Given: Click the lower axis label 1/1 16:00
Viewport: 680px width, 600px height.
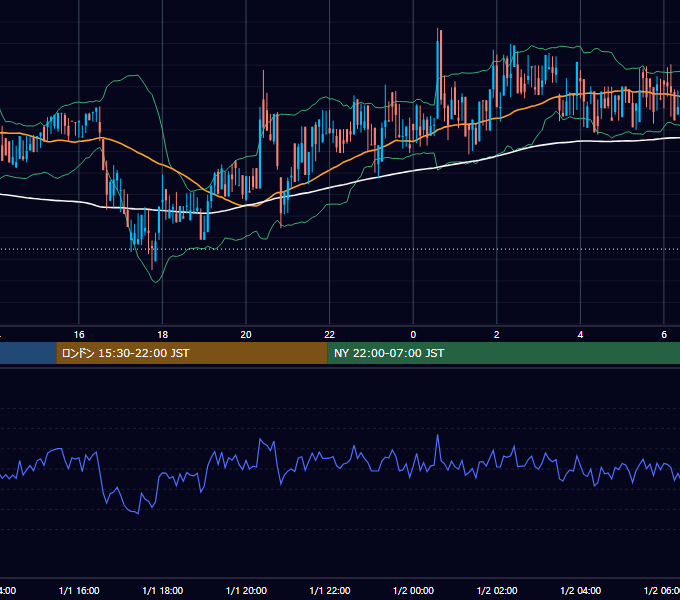Looking at the screenshot, I should pyautogui.click(x=79, y=591).
